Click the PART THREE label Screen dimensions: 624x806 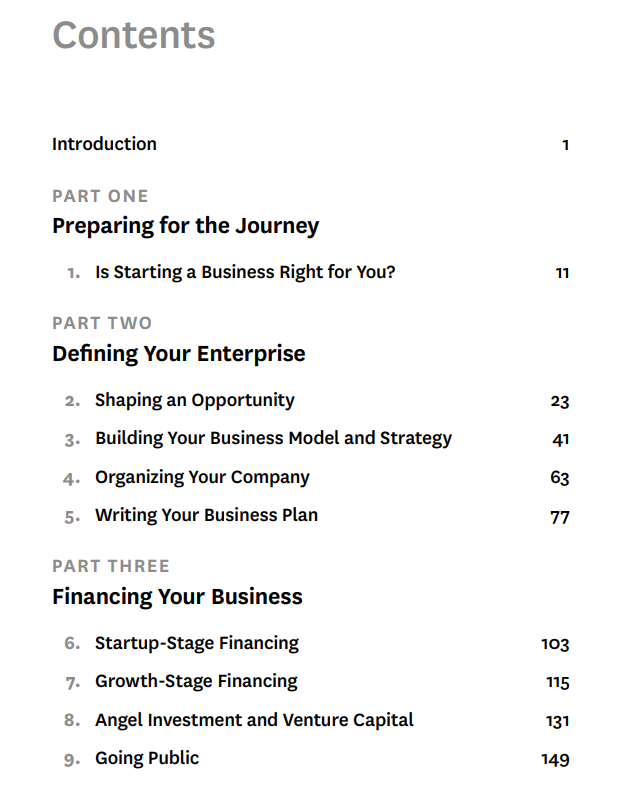point(111,566)
